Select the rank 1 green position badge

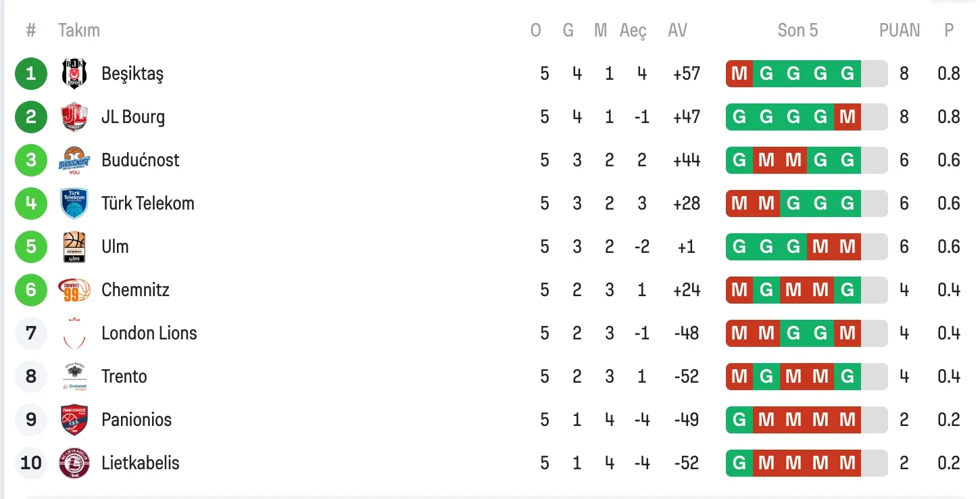31,73
